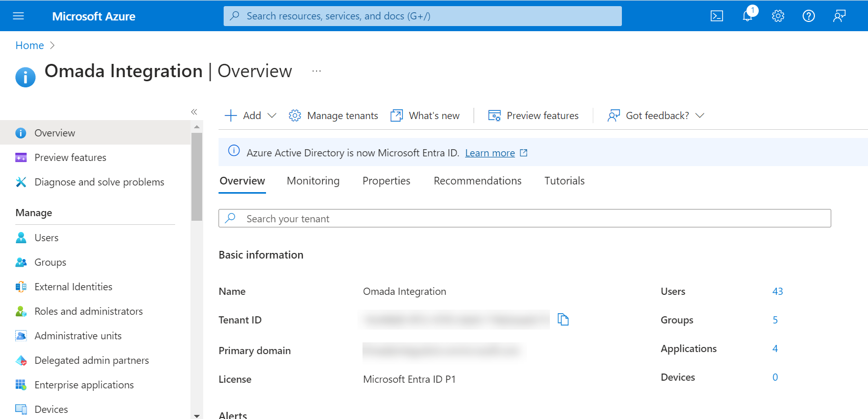Open the top bar feedback icon

pyautogui.click(x=839, y=16)
